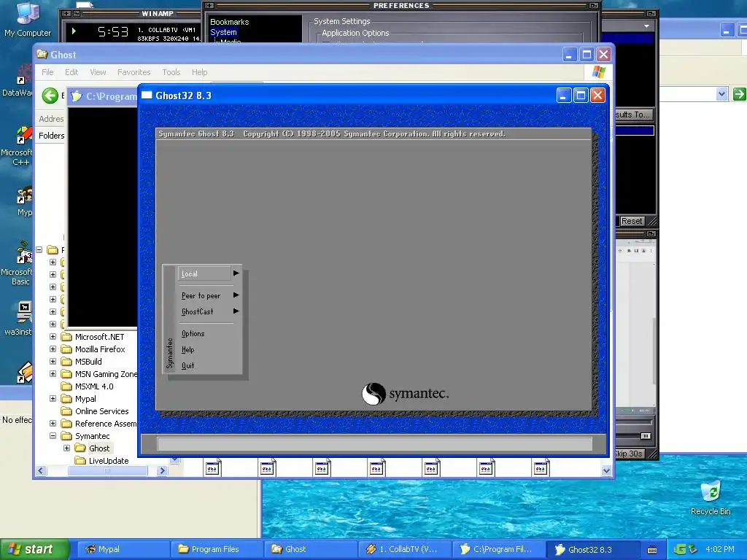Viewport: 747px width, 560px height.
Task: Choose Quit in the Ghost menu
Action: coord(187,366)
